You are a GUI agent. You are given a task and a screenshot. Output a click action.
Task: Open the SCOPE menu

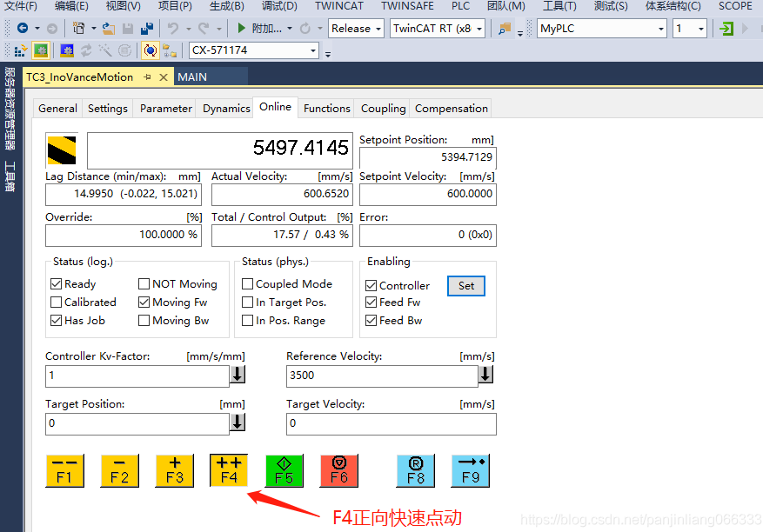[x=735, y=6]
